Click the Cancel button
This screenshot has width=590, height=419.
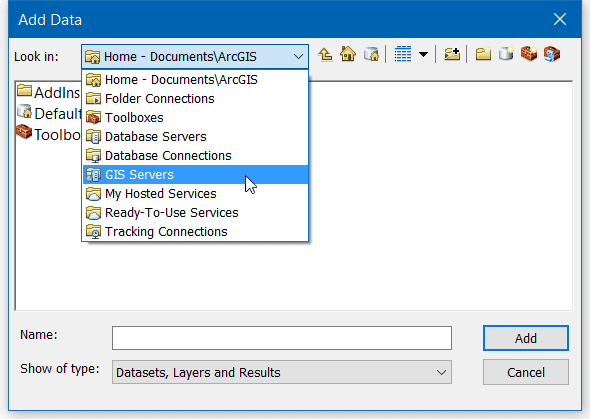click(526, 372)
